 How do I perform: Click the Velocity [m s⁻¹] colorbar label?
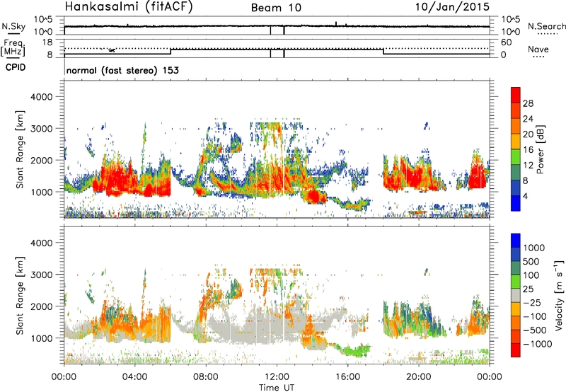pos(559,295)
